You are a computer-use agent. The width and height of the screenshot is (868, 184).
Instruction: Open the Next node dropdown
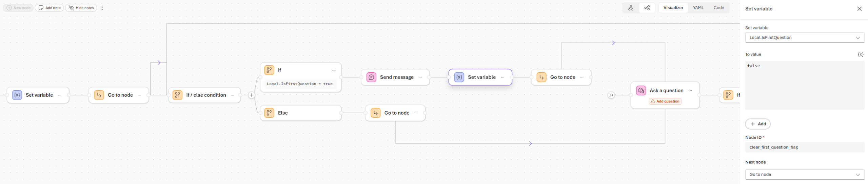coord(804,175)
